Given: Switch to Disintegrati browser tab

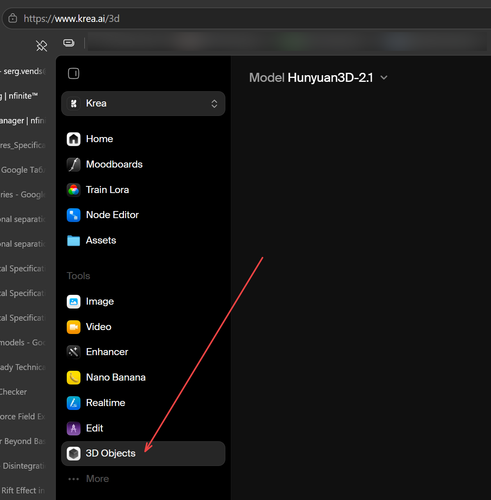Looking at the screenshot, I should point(23,466).
